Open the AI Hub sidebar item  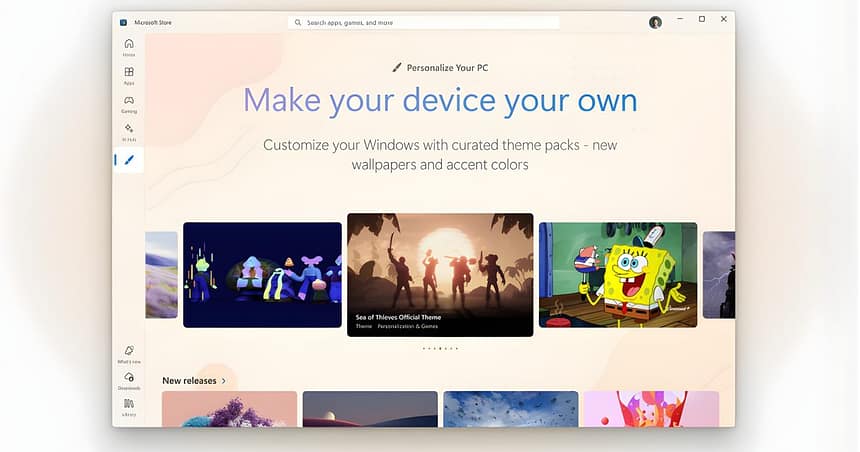(129, 132)
